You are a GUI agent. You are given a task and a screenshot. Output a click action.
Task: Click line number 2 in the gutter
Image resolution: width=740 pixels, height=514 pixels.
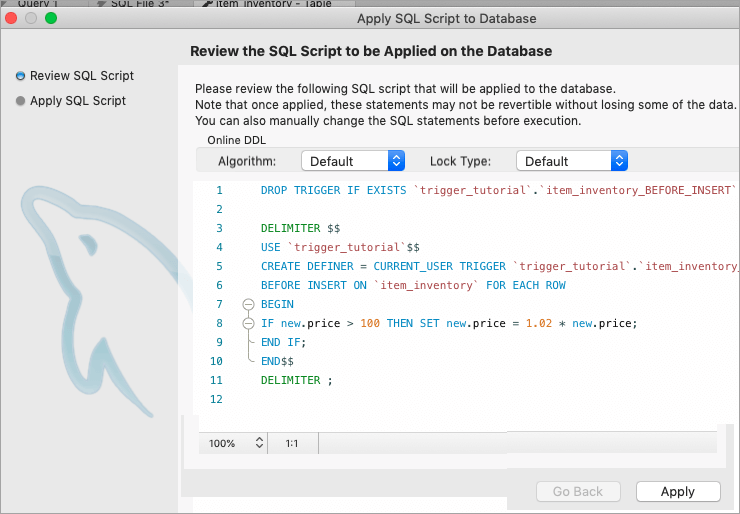[219, 209]
